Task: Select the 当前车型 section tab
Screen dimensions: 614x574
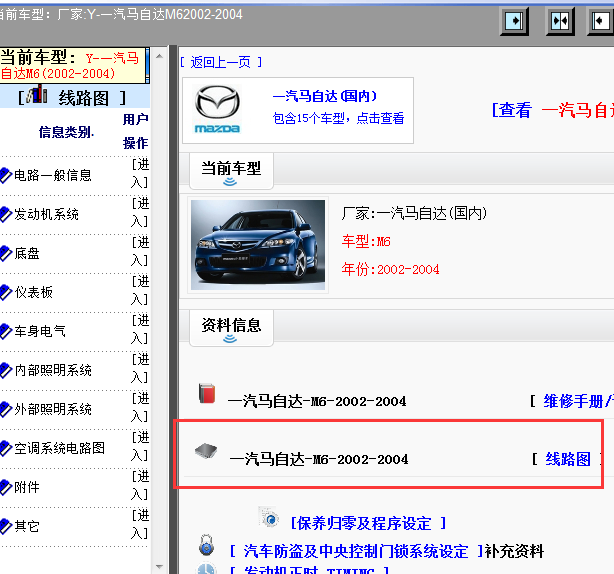Action: (231, 171)
